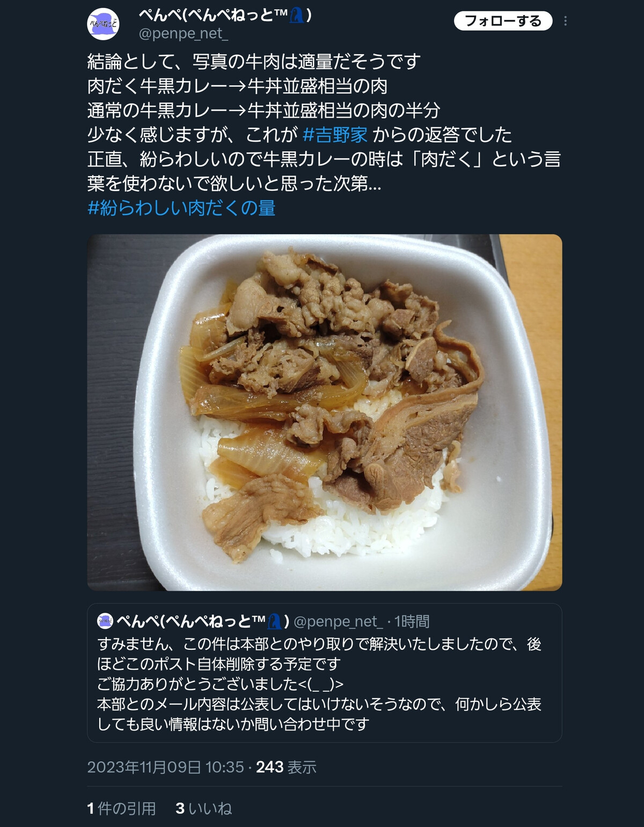Click the penguin emoji in the header display name
Image resolution: width=644 pixels, height=827 pixels.
pos(297,15)
